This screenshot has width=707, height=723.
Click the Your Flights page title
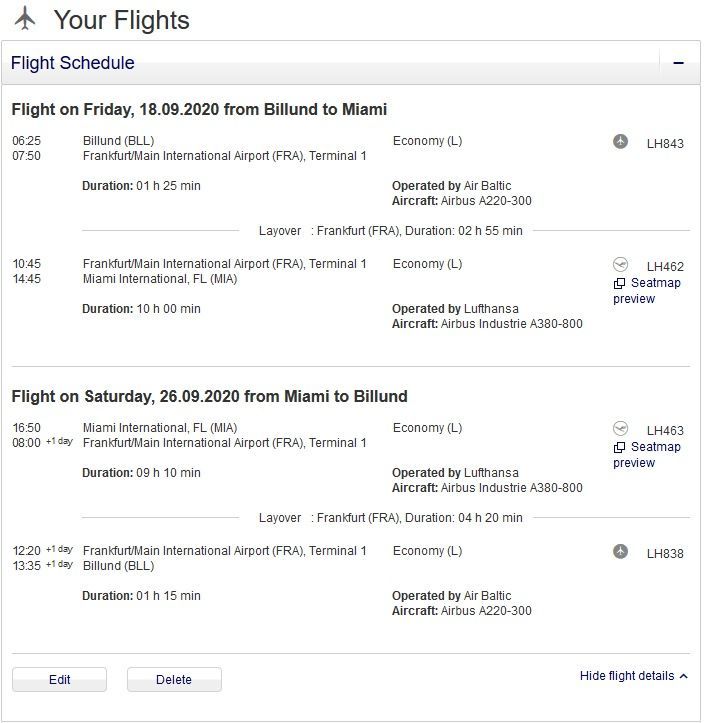pyautogui.click(x=121, y=20)
